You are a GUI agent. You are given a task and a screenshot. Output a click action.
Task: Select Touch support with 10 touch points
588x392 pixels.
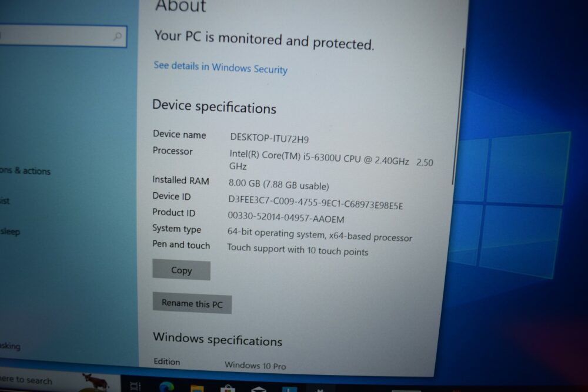(298, 250)
